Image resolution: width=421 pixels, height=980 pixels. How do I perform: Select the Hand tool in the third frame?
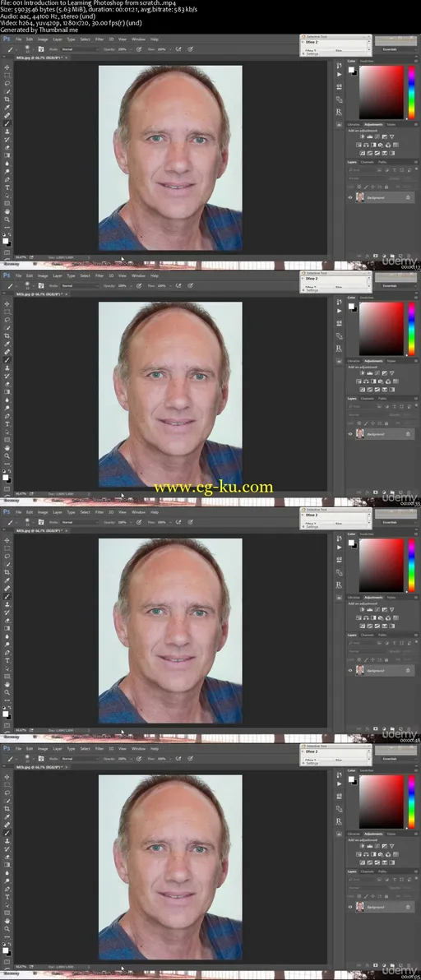pos(7,684)
